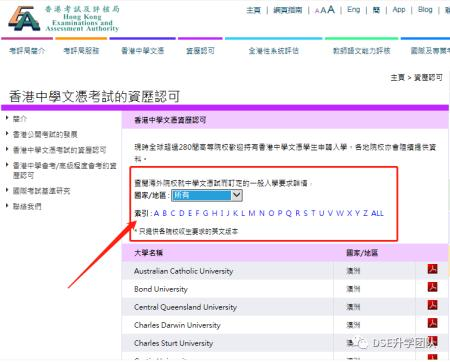Filter index by letter U
This screenshot has width=450, height=362.
[x=322, y=213]
